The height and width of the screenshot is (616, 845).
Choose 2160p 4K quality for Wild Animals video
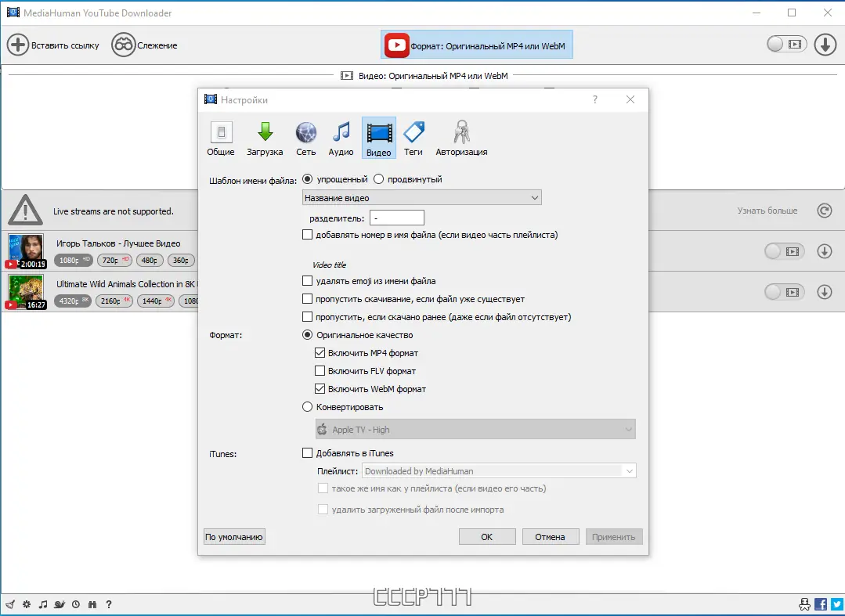pos(114,301)
